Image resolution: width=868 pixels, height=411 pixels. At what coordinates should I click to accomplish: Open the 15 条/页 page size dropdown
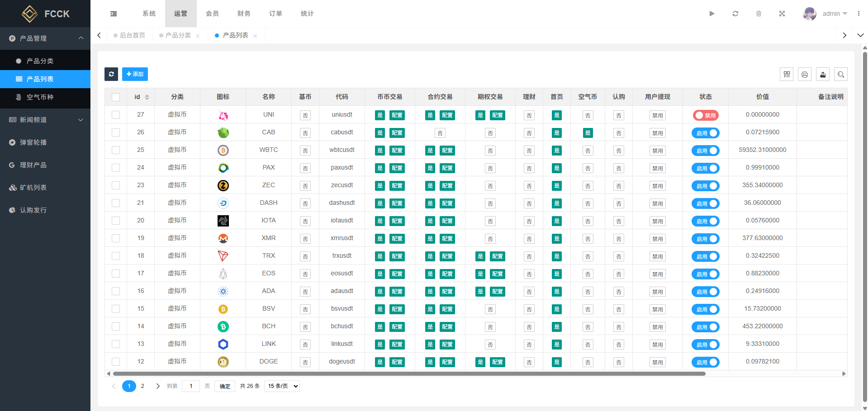[x=282, y=386]
